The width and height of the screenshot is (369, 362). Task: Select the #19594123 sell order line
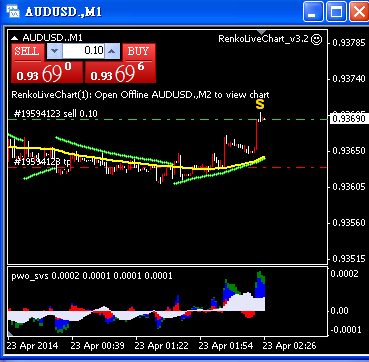(x=56, y=114)
